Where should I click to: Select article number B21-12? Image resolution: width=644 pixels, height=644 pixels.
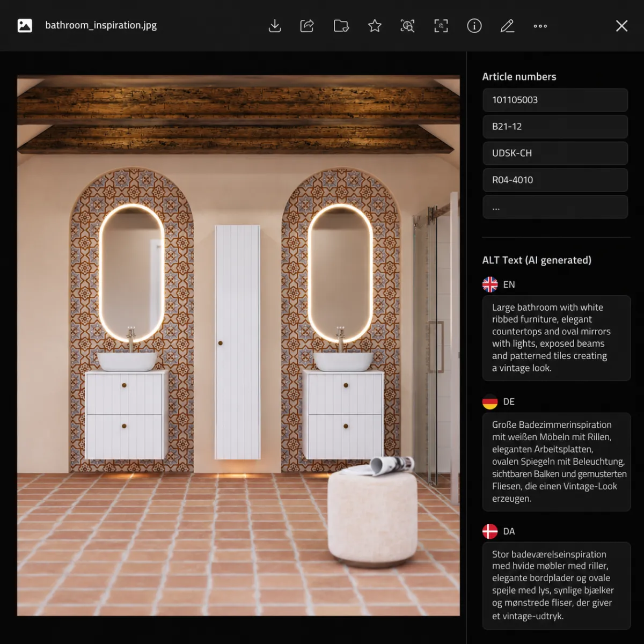tap(555, 127)
